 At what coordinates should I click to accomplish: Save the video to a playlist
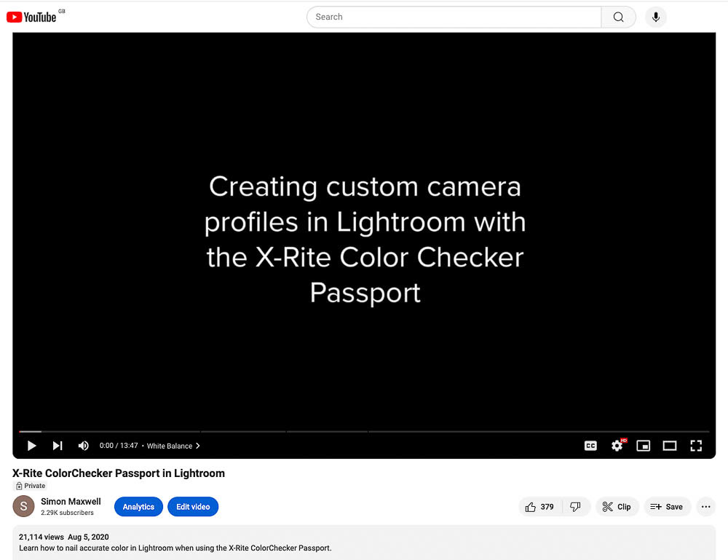667,507
